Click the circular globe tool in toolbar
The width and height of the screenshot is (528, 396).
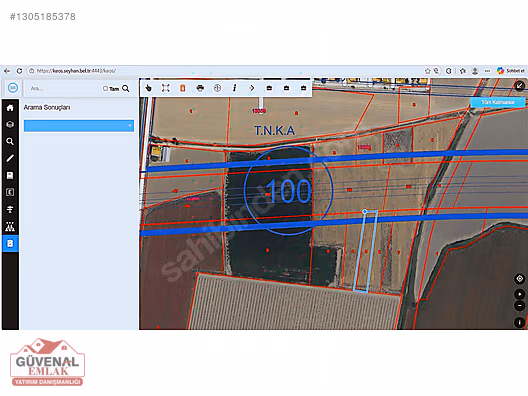[x=217, y=88]
